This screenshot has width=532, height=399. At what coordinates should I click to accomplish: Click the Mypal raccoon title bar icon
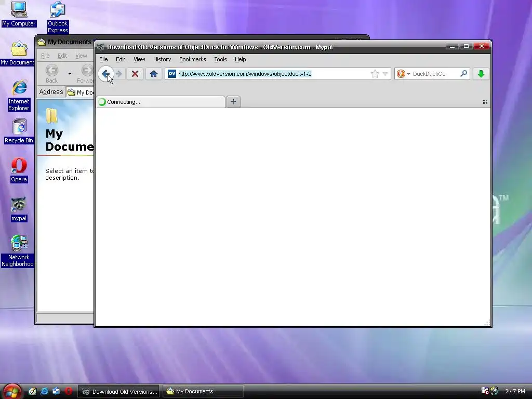pyautogui.click(x=100, y=47)
